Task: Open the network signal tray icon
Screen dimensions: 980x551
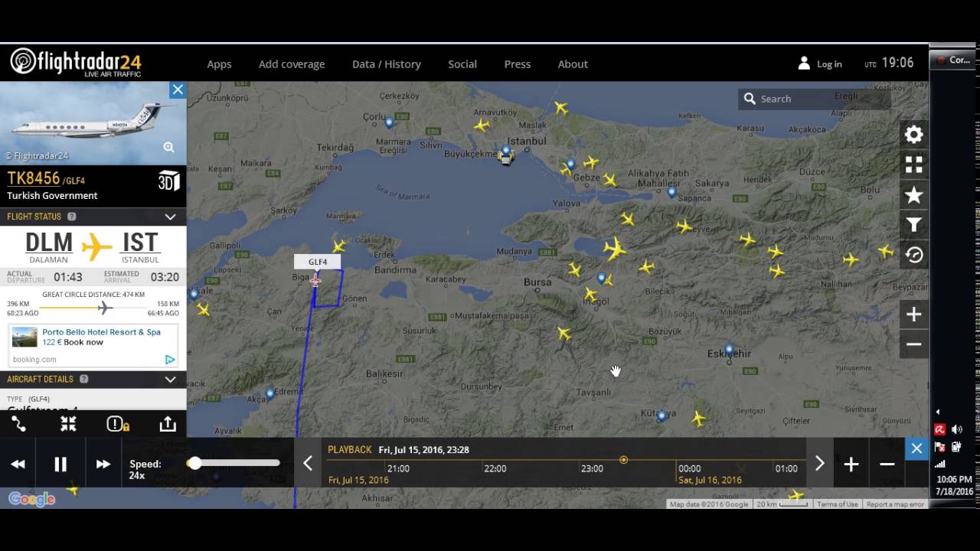Action: point(940,464)
